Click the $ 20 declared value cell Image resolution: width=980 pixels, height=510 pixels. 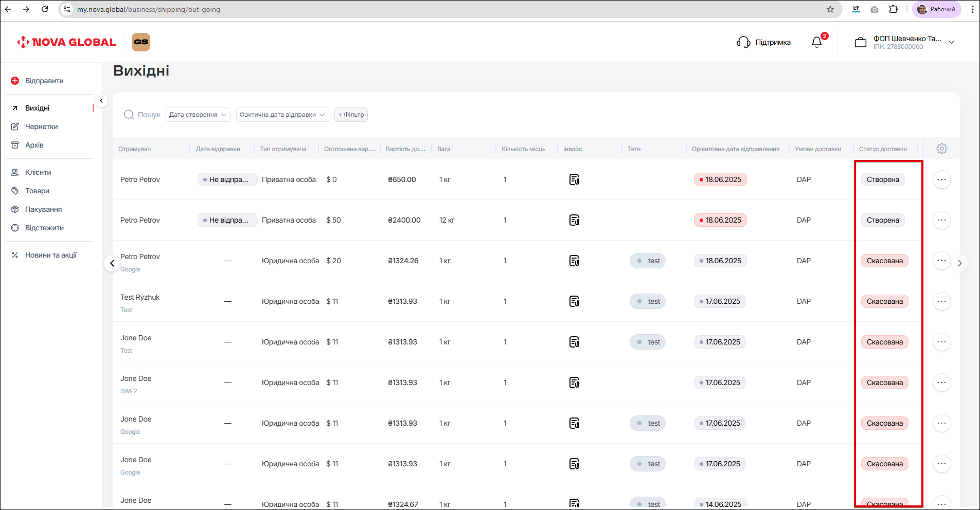tap(333, 261)
